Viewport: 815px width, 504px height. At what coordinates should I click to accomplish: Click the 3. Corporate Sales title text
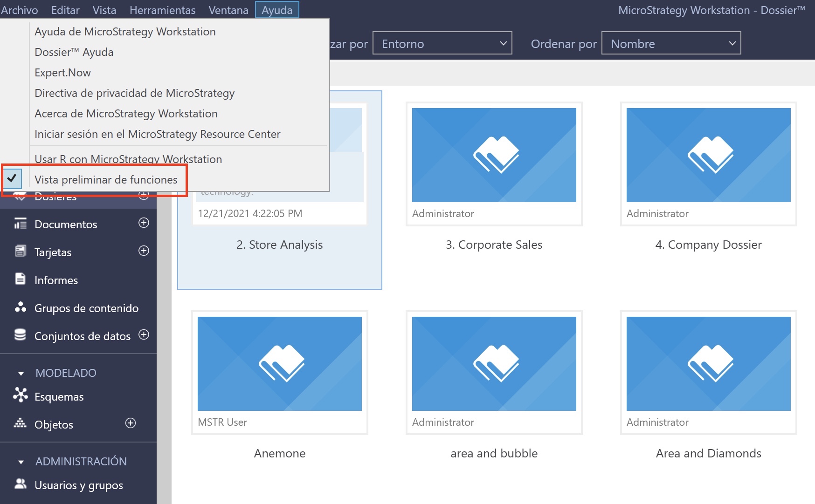coord(494,245)
